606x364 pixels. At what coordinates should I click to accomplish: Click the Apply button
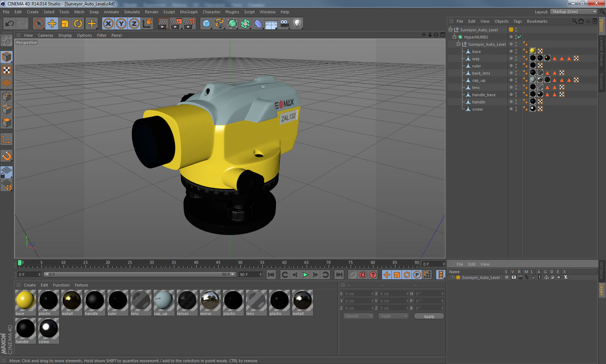point(429,316)
